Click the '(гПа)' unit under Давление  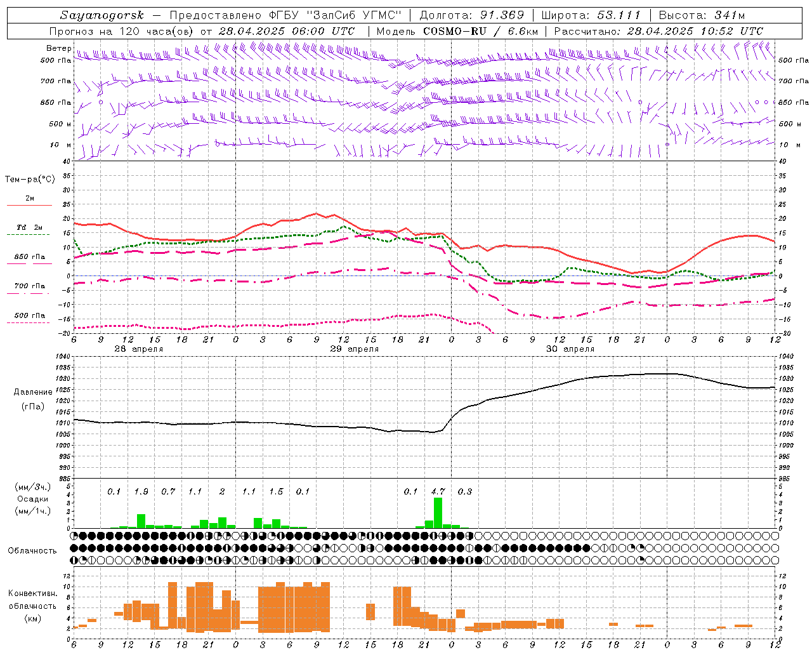pyautogui.click(x=33, y=406)
